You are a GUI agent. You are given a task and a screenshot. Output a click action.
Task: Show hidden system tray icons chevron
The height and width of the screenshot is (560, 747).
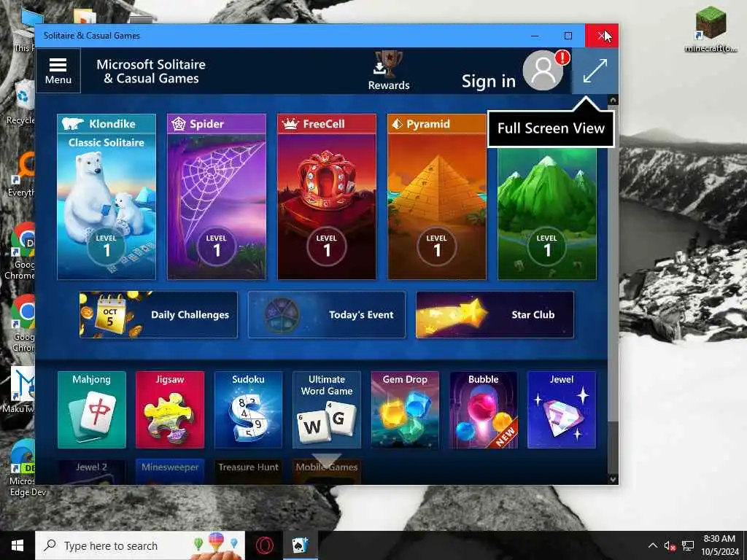(653, 545)
